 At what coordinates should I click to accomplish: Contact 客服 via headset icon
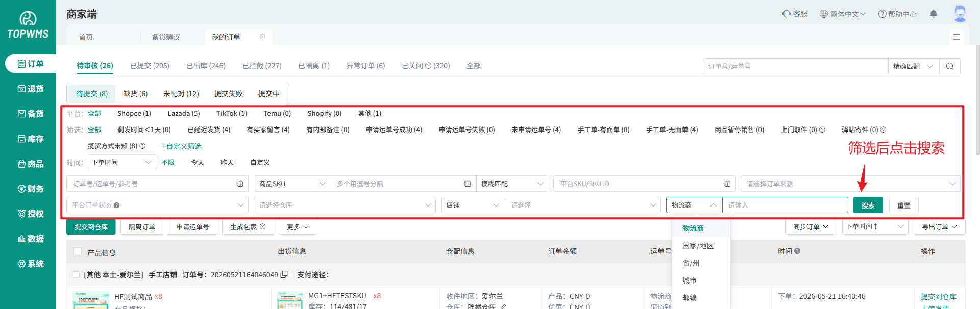(795, 14)
